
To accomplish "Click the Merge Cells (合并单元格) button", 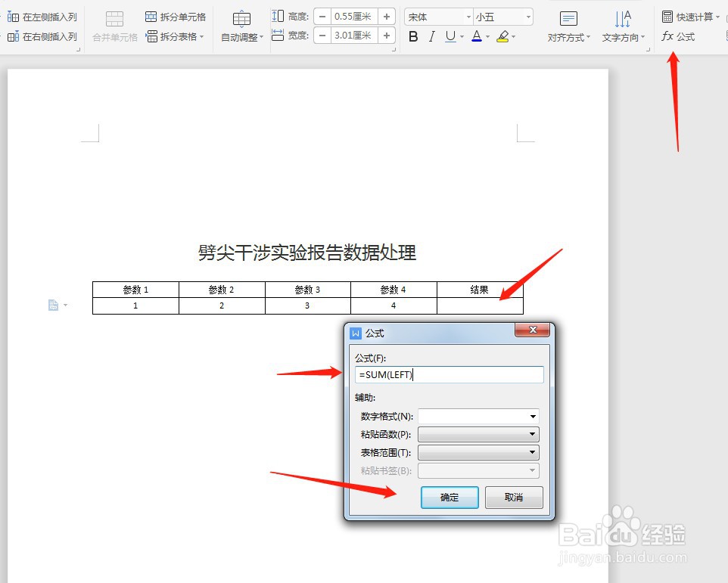I will (x=115, y=26).
